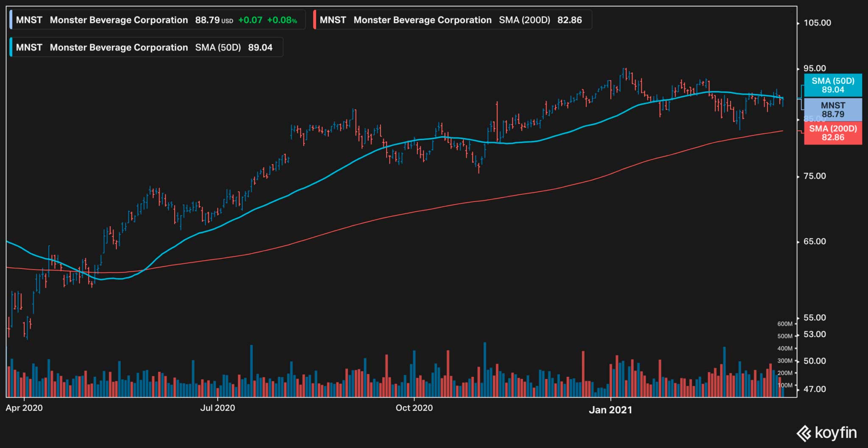
Task: Click the +0.07 change value in MNST legend
Action: (x=250, y=20)
